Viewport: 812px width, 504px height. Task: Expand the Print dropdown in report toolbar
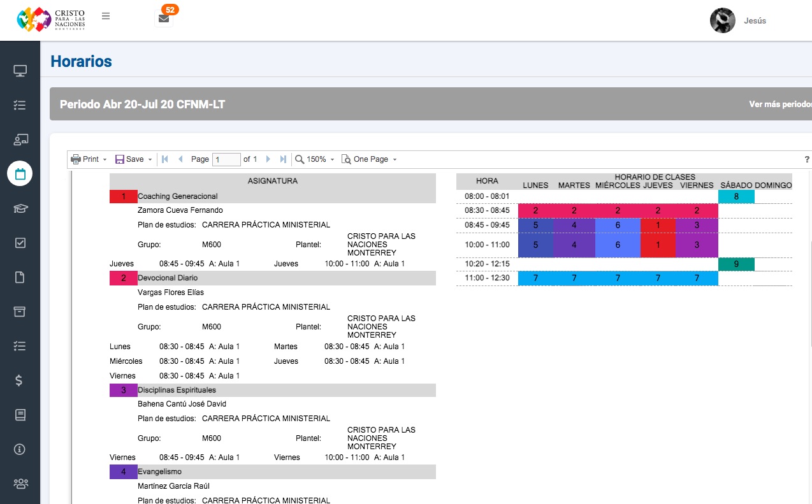tap(89, 159)
